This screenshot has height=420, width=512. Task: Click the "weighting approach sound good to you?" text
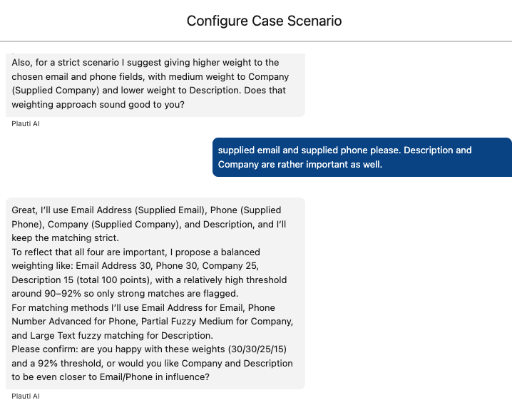tap(98, 105)
